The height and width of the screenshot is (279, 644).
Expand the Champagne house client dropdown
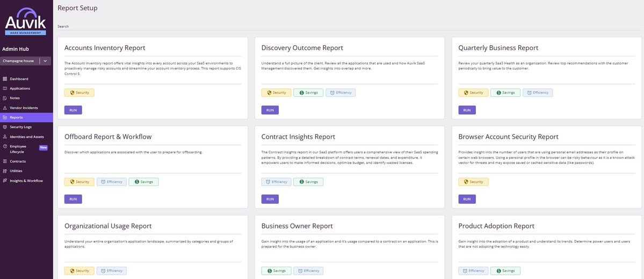(x=45, y=61)
